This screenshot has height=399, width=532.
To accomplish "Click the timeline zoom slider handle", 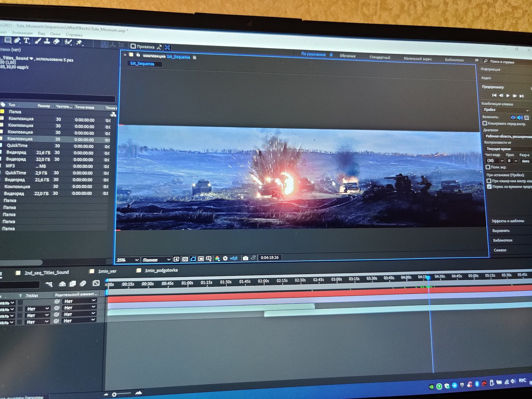I will click(x=114, y=394).
